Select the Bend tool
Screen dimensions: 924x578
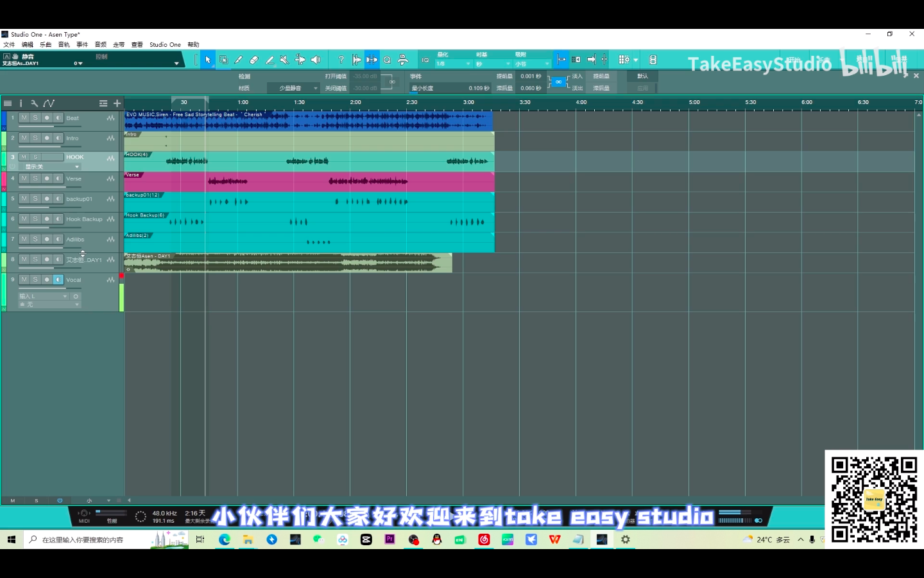300,60
